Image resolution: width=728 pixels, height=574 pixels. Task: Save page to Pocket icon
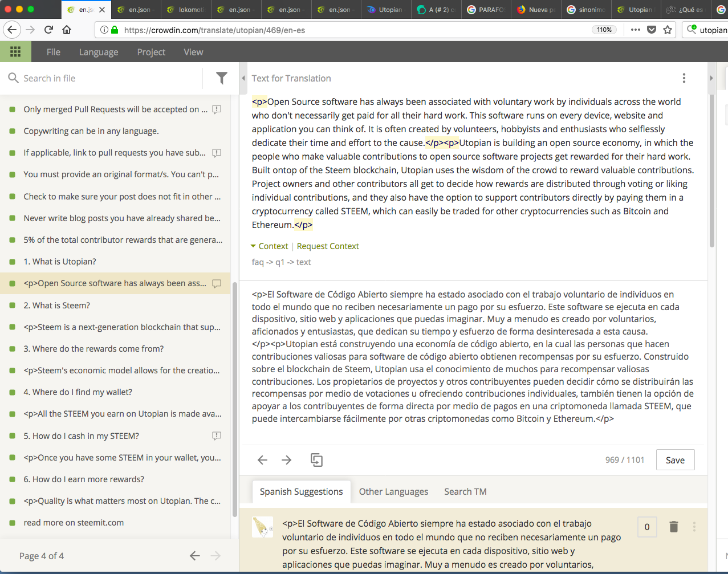click(652, 30)
